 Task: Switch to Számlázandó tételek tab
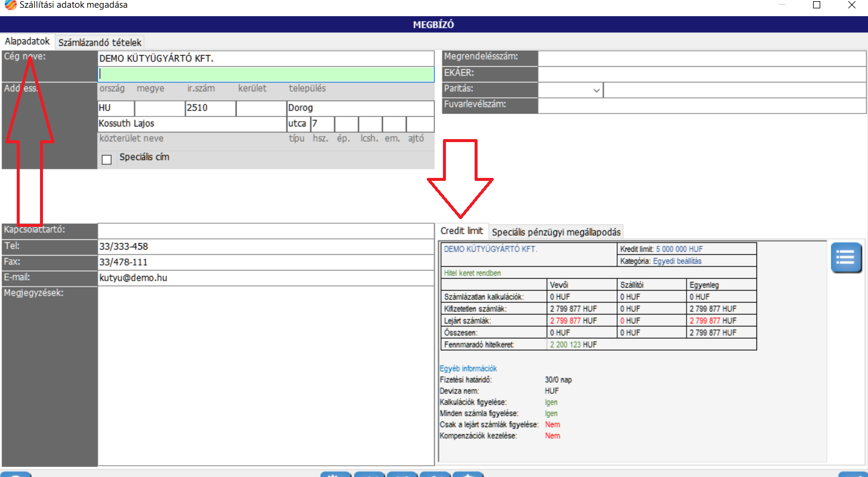tap(100, 42)
